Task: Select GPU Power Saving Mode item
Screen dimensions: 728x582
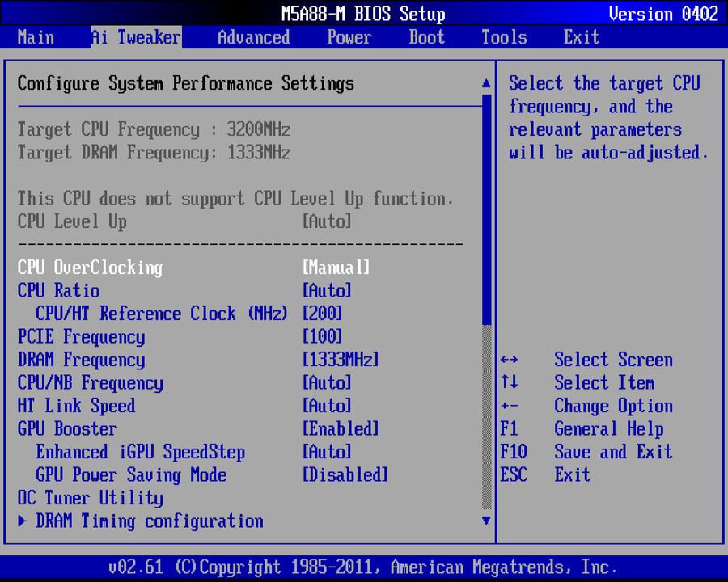Action: tap(131, 475)
